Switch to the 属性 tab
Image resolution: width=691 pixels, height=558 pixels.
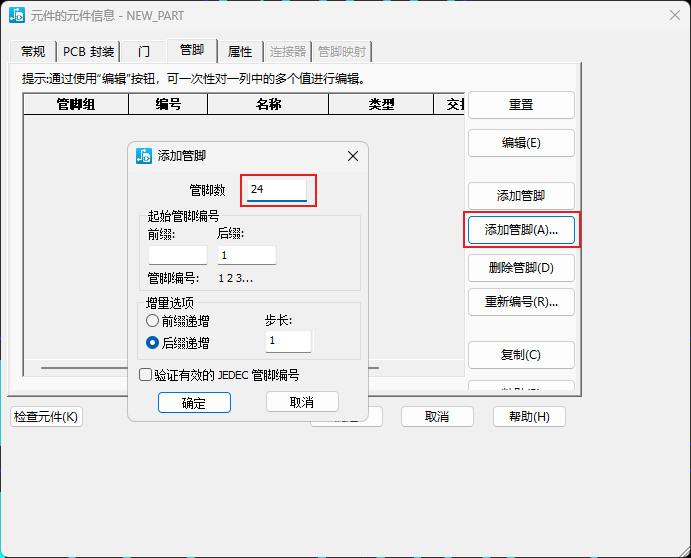(x=240, y=52)
